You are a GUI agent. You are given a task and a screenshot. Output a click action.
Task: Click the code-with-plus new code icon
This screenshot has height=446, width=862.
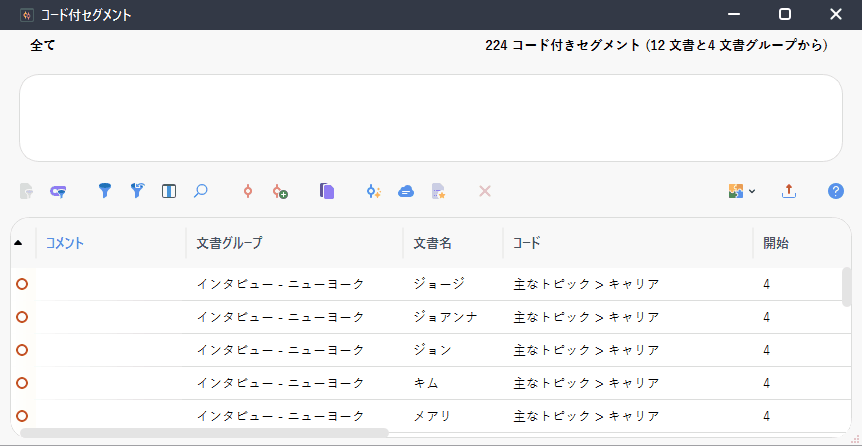point(280,191)
